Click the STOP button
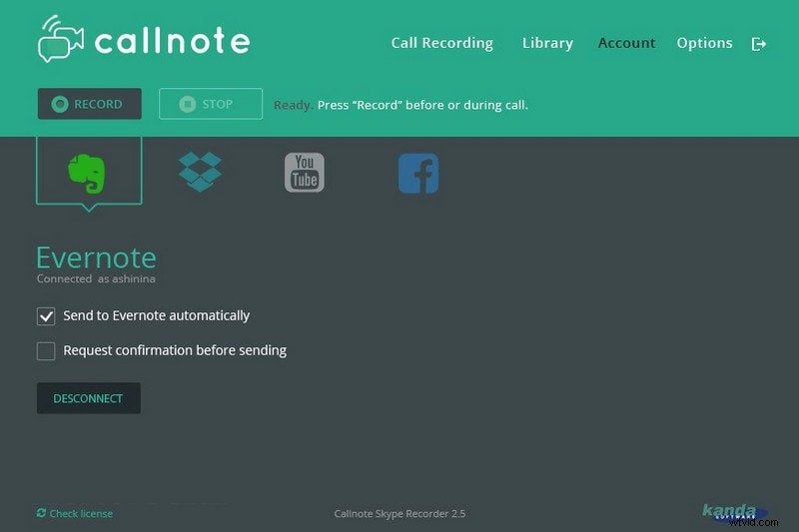Screen dimensions: 799x532 (211, 104)
